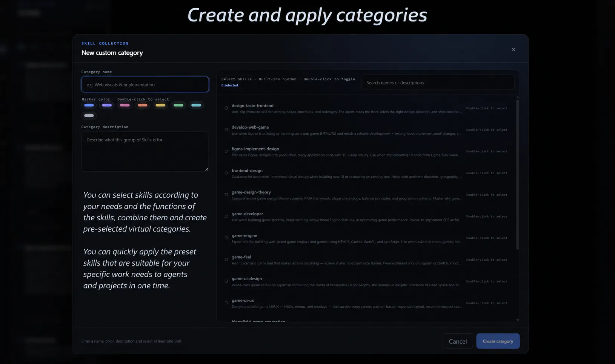Click the scroll-down arrow under the skills list
The image size is (615, 364).
tap(517, 320)
